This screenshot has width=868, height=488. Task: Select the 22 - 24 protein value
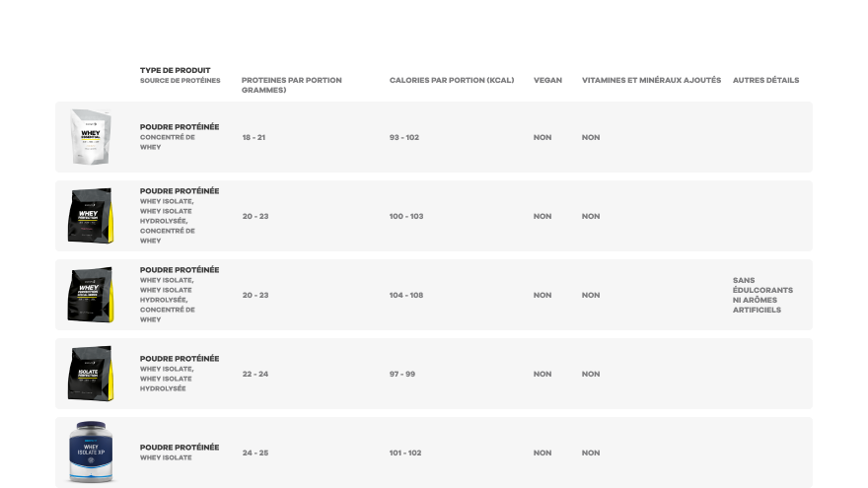[255, 374]
